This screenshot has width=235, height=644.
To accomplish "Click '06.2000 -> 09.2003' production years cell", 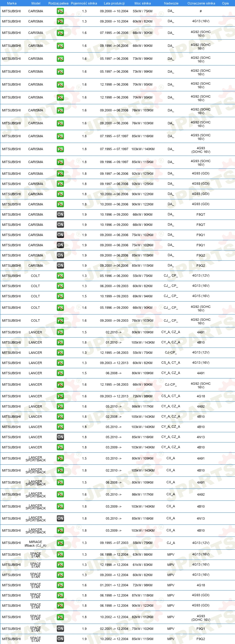I will pos(114,286).
